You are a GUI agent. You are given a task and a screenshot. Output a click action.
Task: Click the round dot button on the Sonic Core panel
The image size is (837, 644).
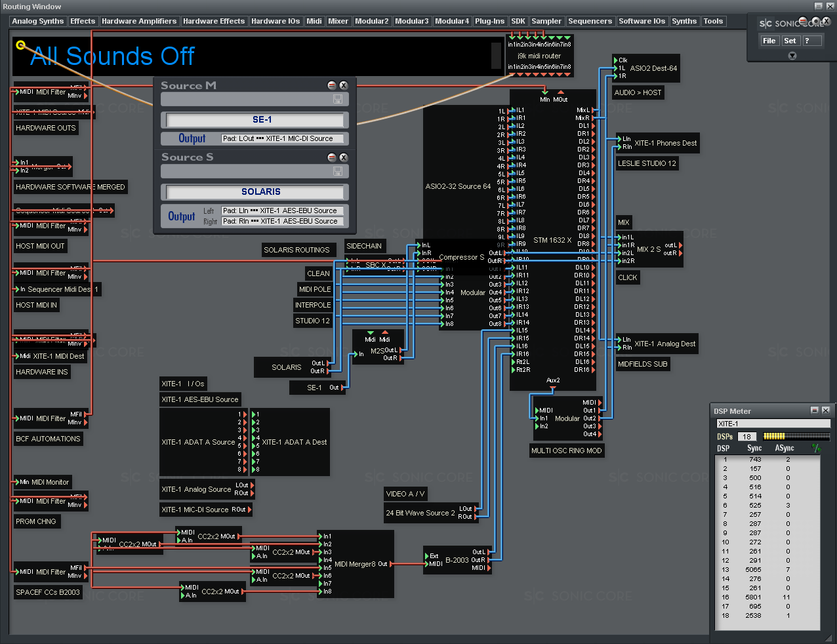[x=816, y=22]
